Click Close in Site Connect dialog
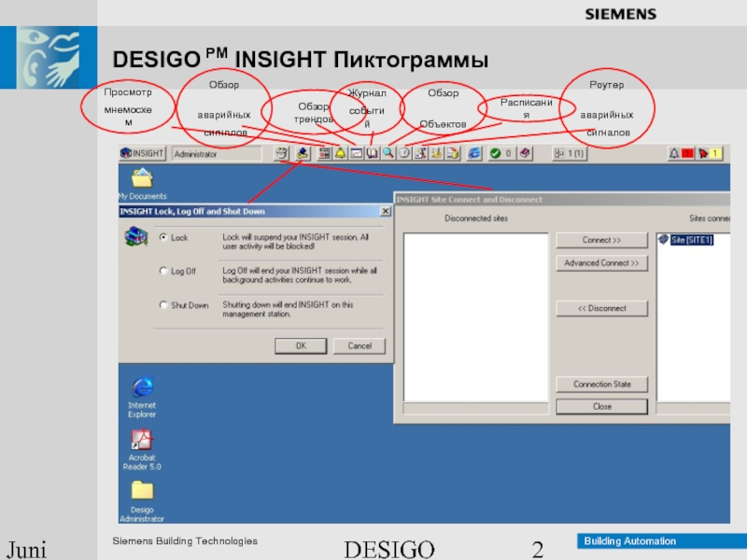Screen dimensions: 747x560 601,406
